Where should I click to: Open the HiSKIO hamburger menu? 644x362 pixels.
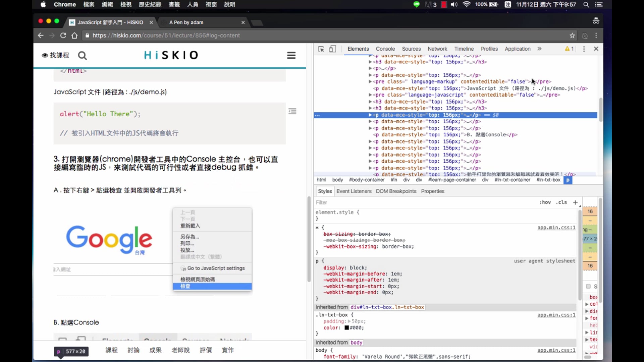[x=291, y=55]
